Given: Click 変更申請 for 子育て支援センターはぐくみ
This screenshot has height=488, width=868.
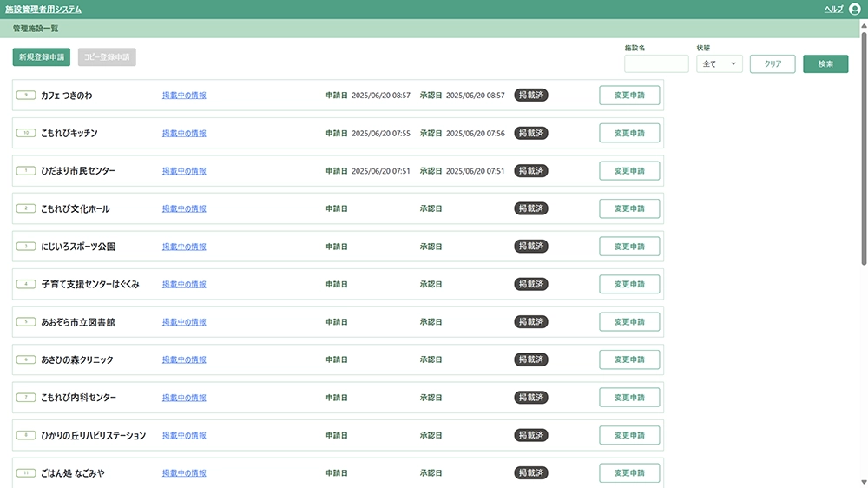Looking at the screenshot, I should coord(629,284).
